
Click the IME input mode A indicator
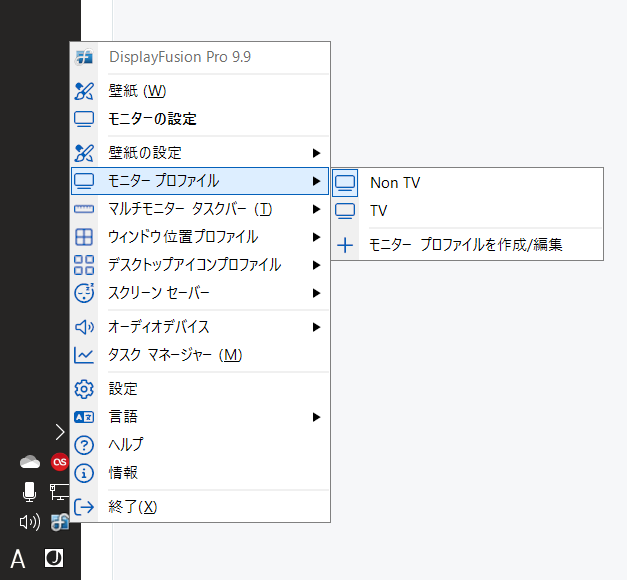click(18, 559)
